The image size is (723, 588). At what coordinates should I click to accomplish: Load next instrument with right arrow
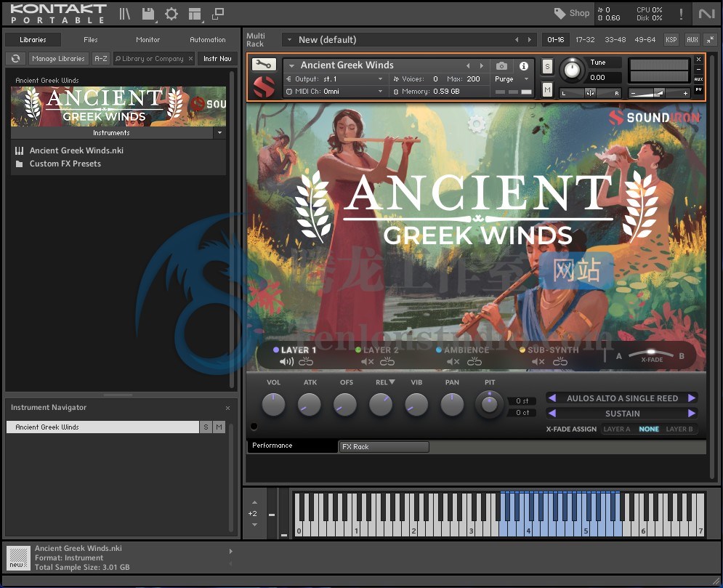pos(482,65)
